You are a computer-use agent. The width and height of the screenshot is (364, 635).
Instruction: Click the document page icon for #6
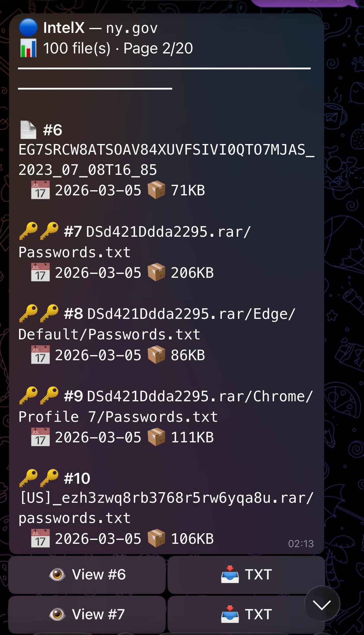(28, 130)
